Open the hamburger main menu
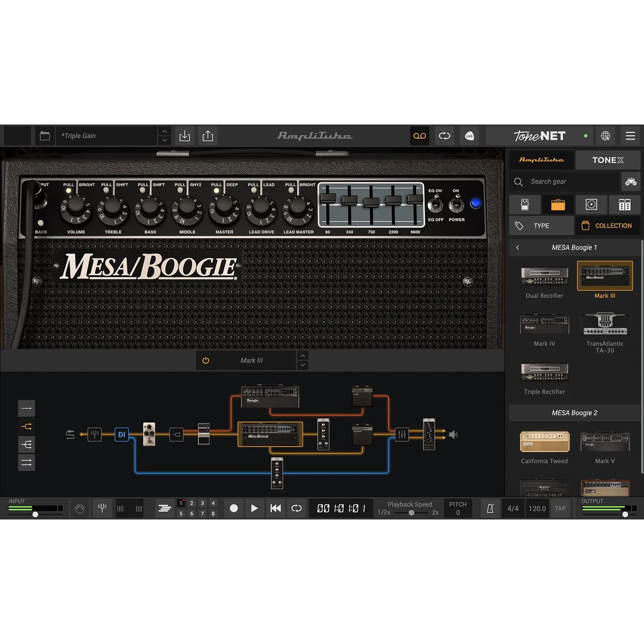The image size is (644, 644). 630,136
